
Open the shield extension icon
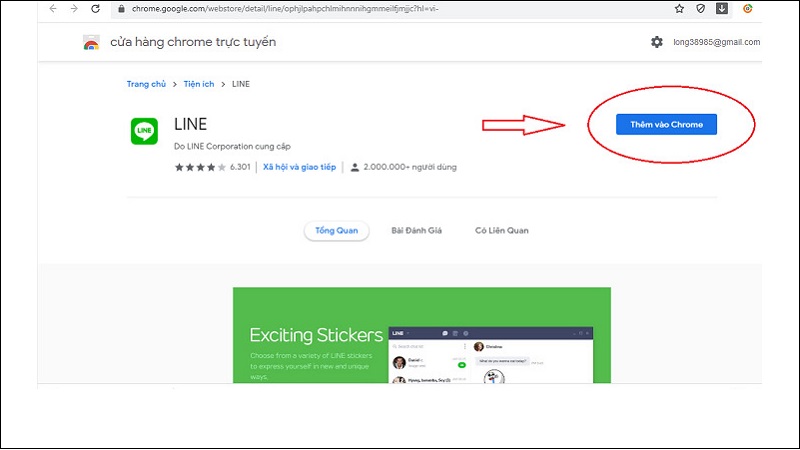click(701, 9)
